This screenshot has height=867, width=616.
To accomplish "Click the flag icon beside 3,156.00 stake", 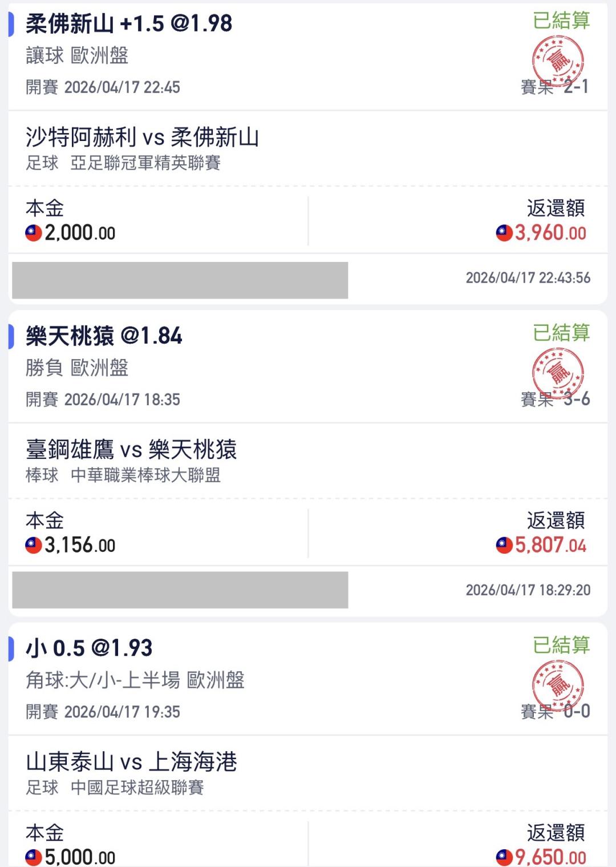I will click(x=34, y=545).
